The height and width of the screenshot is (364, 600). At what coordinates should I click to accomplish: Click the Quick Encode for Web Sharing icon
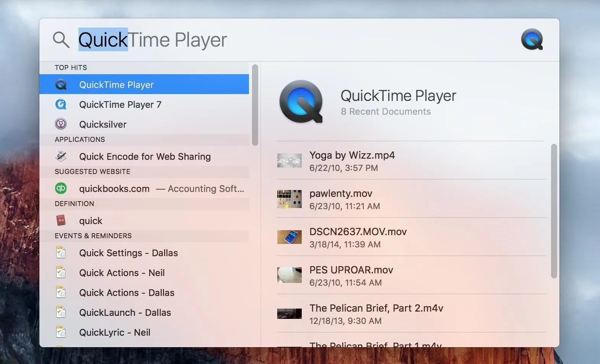click(x=61, y=156)
